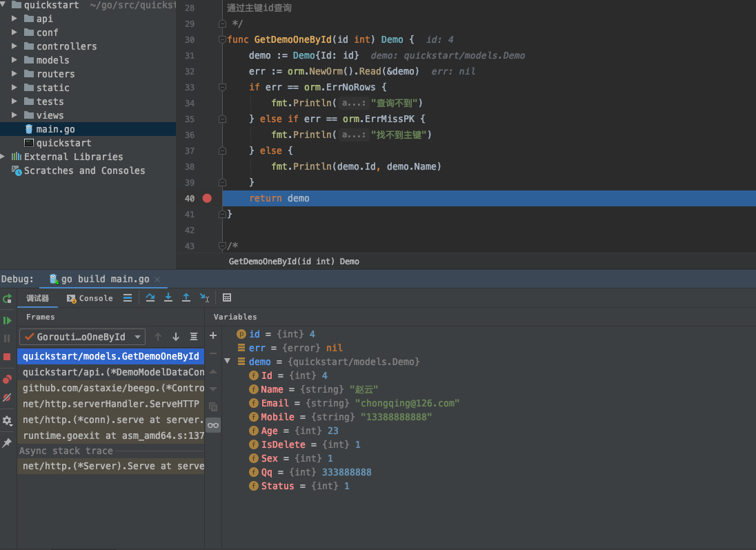The height and width of the screenshot is (550, 756).
Task: Collapse the demo variable node
Action: tap(228, 362)
